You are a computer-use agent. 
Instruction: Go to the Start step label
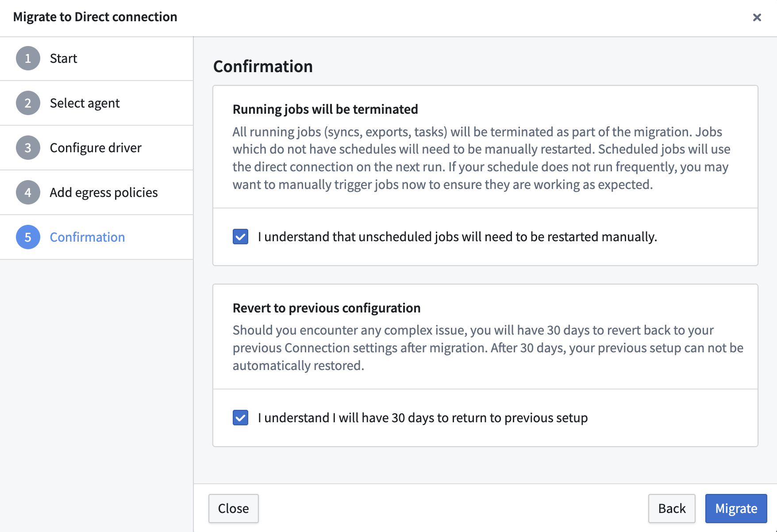[x=63, y=58]
